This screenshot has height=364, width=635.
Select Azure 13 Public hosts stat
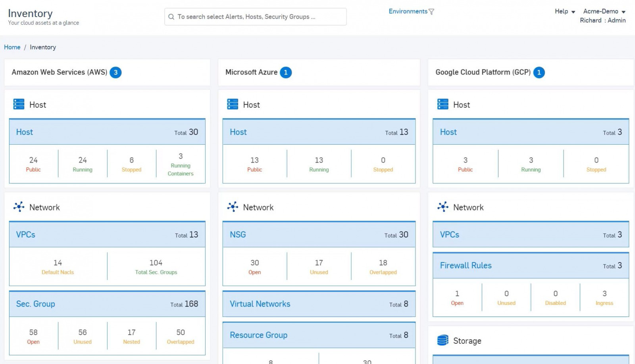point(255,164)
